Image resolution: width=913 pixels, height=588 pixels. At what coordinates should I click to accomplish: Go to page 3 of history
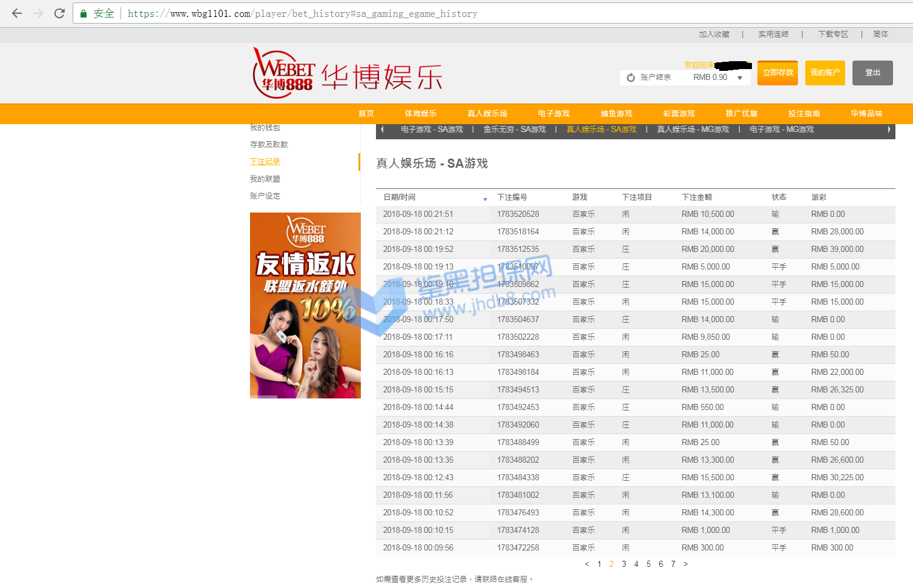624,564
